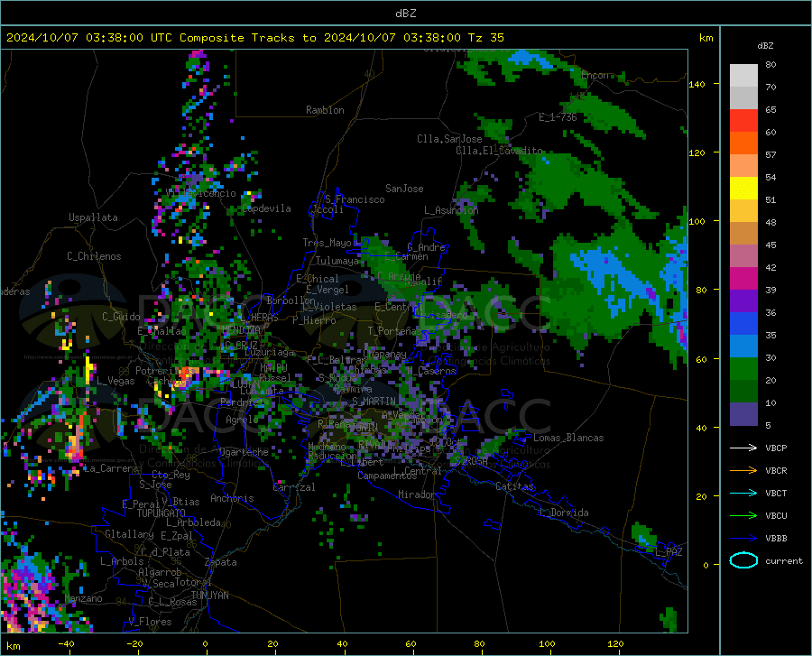
Task: Select the red swatch in the dBZ scale
Action: pos(743,121)
